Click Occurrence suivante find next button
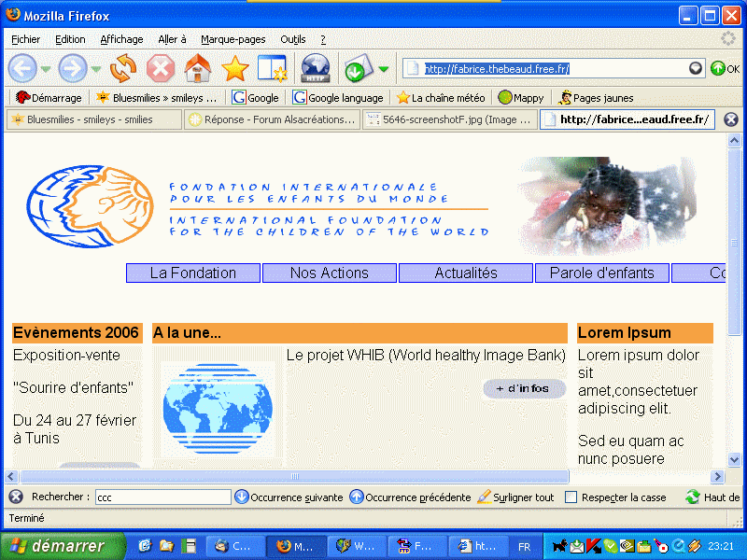747x560 pixels. pos(289,497)
